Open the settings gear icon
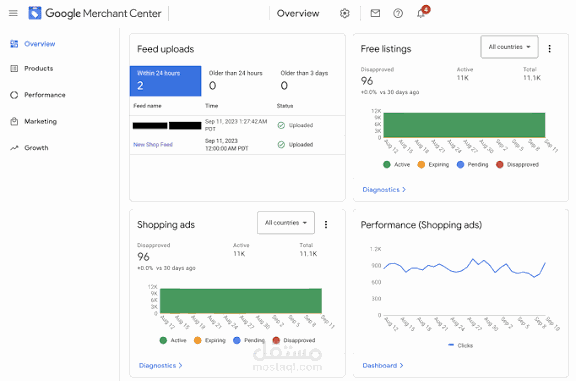 point(345,14)
